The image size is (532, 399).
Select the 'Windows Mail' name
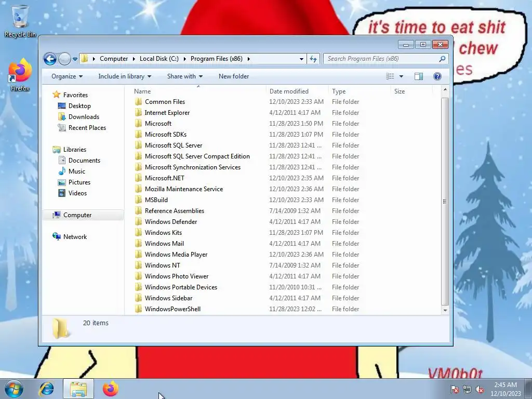coord(164,244)
